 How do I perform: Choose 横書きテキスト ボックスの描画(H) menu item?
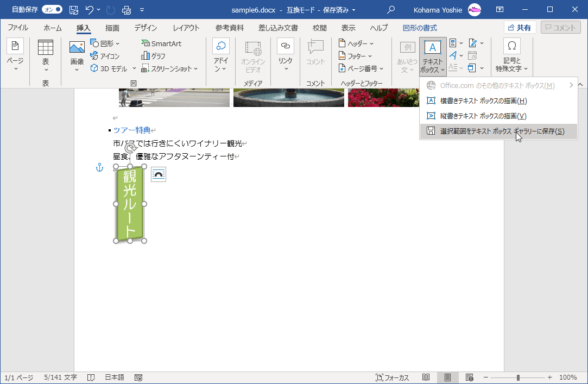[498, 101]
